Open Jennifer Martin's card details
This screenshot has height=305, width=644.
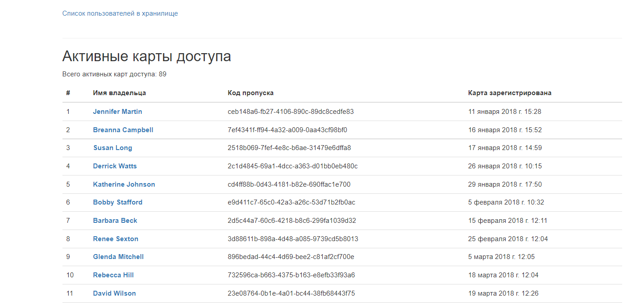(x=117, y=111)
